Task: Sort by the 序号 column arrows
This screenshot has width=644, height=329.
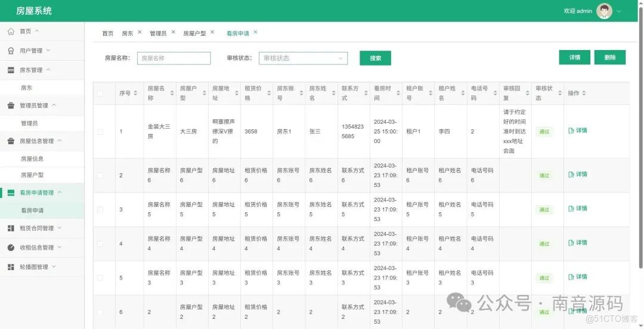Action: click(135, 93)
